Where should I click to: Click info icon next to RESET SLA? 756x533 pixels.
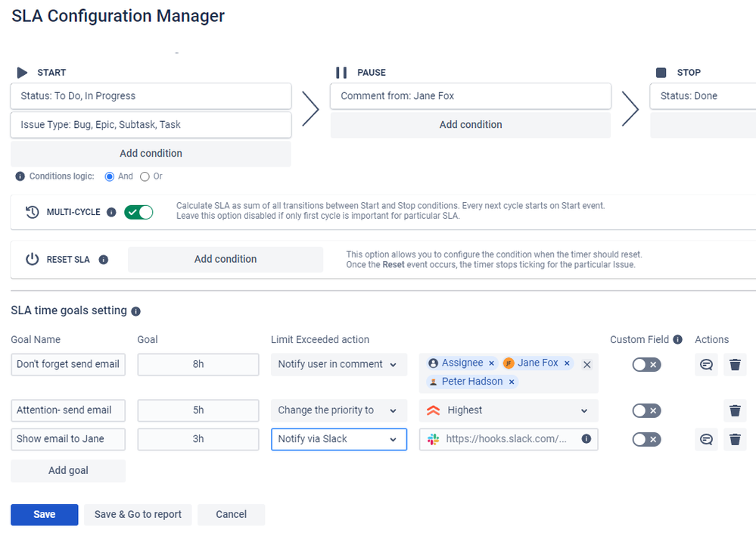tap(103, 260)
